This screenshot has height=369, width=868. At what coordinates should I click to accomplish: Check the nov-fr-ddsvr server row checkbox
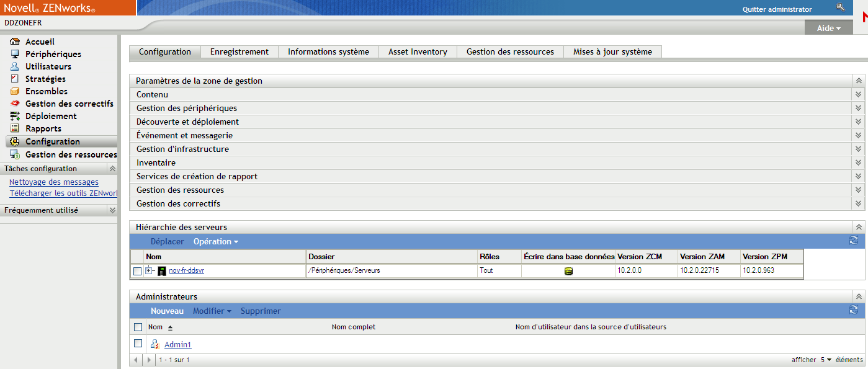tap(138, 270)
